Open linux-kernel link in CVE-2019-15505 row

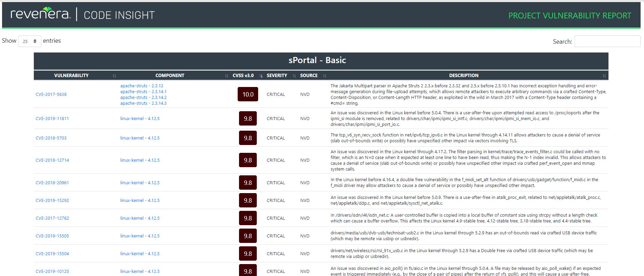point(140,236)
